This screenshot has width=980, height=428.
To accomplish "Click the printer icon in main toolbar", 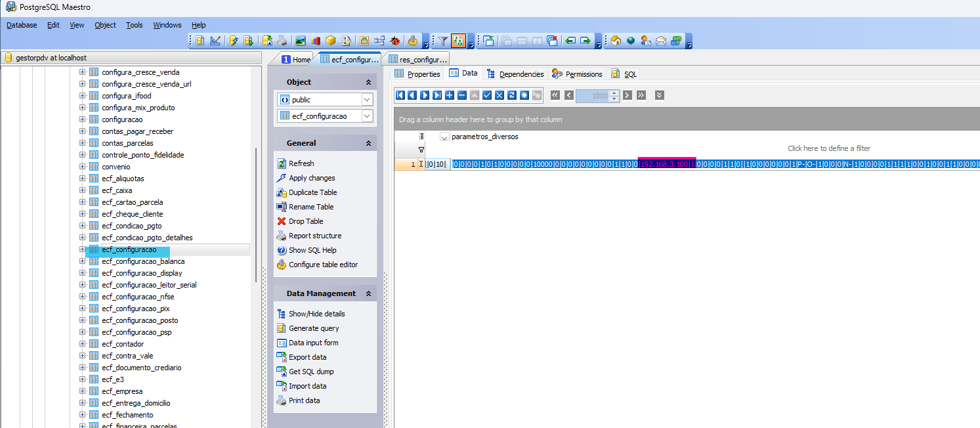I will pyautogui.click(x=282, y=41).
